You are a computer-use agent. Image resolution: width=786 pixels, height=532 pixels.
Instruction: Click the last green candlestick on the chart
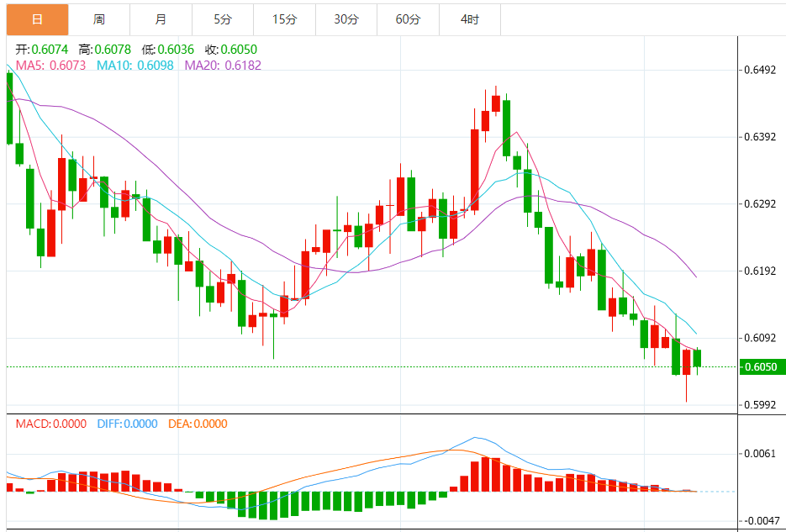(x=697, y=358)
